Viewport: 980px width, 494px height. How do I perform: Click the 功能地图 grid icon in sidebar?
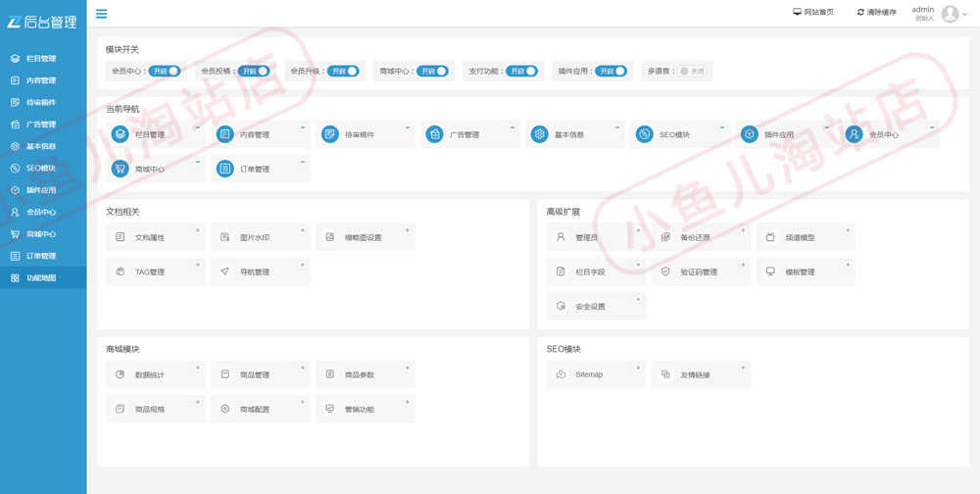tap(16, 277)
